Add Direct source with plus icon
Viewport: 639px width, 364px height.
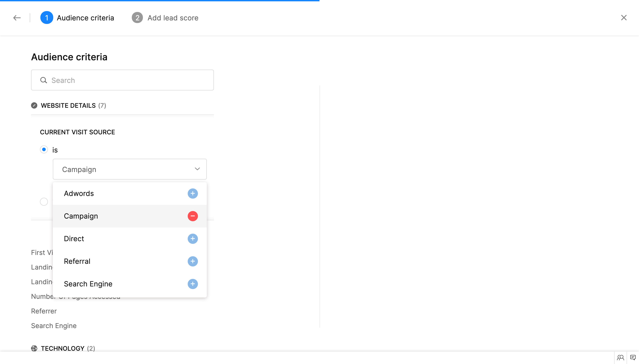(192, 239)
